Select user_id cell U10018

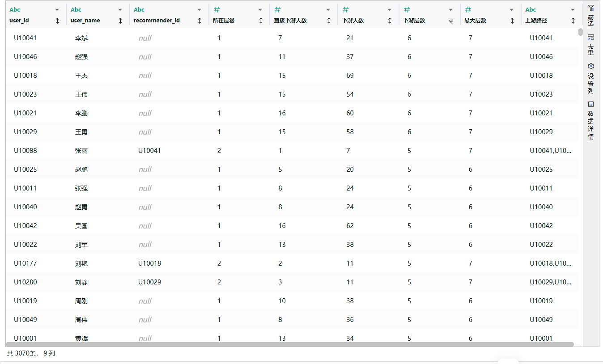(25, 76)
